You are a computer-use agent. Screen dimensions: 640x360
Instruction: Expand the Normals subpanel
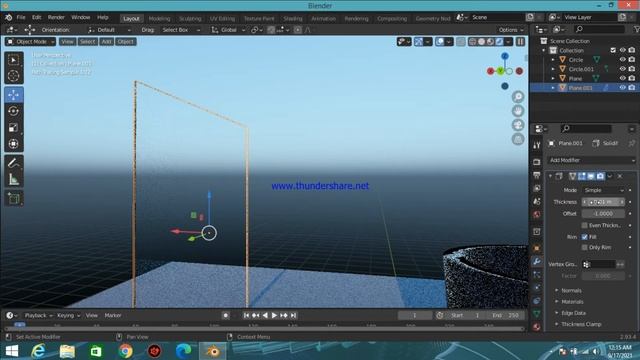[571, 291]
